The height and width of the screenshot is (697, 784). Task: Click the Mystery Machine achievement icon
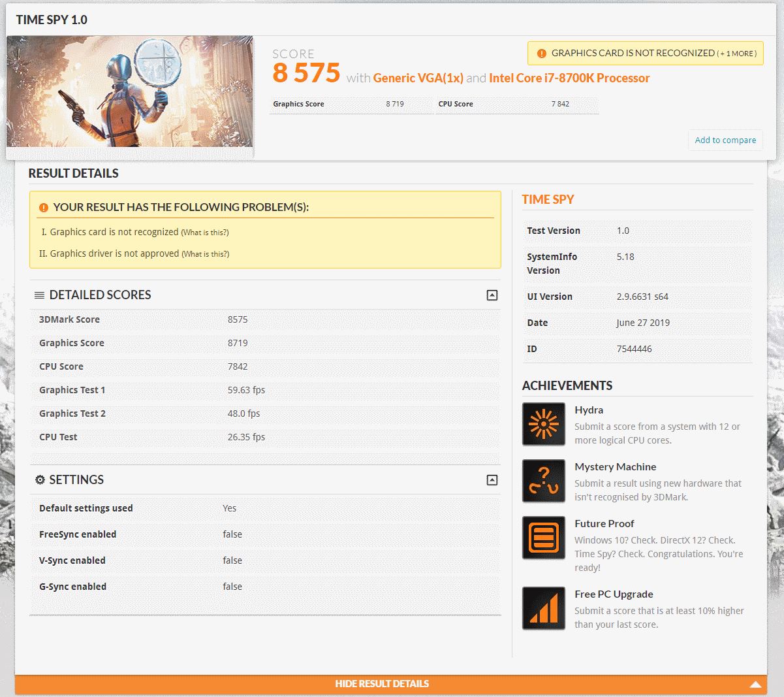(544, 481)
